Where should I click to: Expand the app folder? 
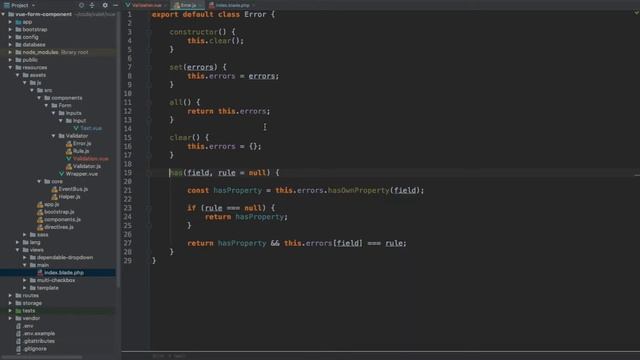(10, 22)
